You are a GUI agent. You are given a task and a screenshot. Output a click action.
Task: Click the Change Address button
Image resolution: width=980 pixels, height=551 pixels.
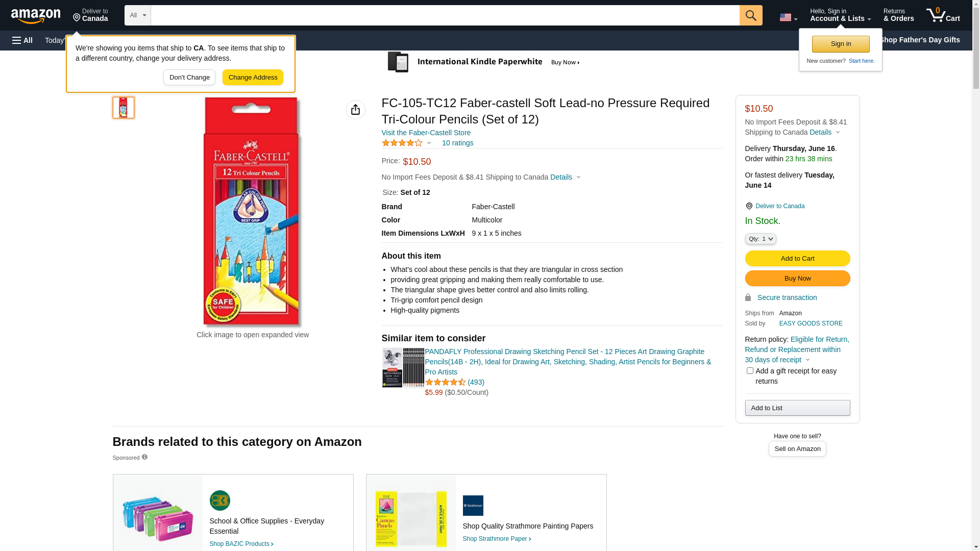click(253, 78)
